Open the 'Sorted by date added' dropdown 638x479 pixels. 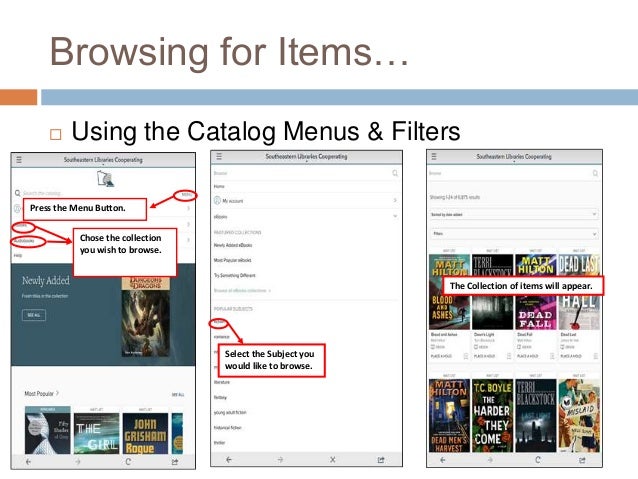pos(514,214)
